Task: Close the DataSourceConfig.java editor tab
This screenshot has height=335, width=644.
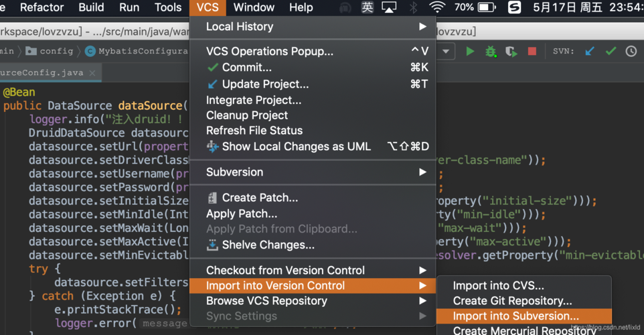Action: click(x=92, y=73)
